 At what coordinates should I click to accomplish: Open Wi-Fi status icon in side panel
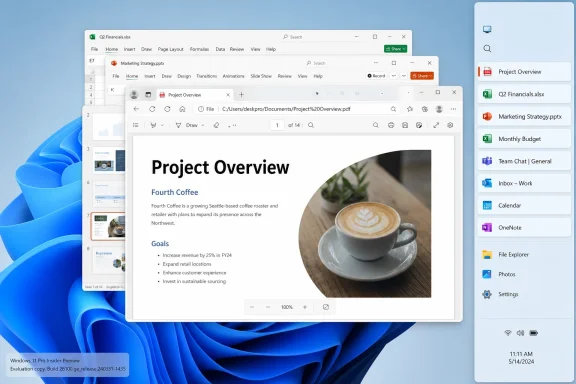508,333
